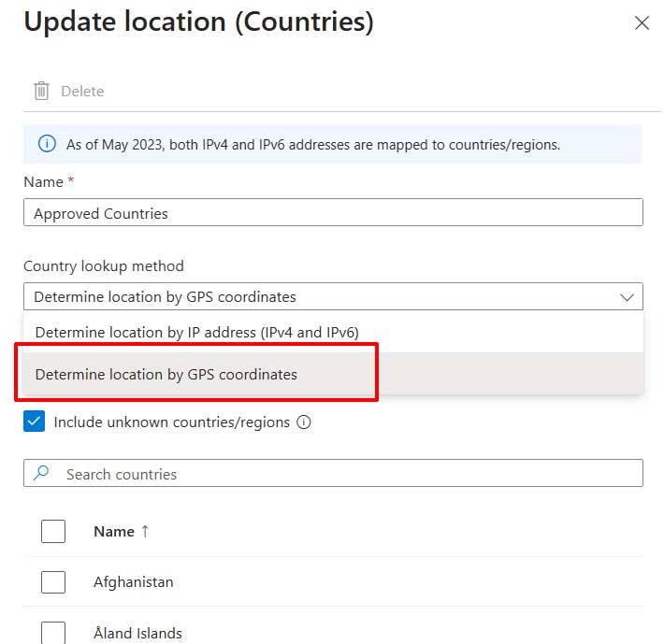The height and width of the screenshot is (644, 664).
Task: Select the Afghanistan row name
Action: 134,581
